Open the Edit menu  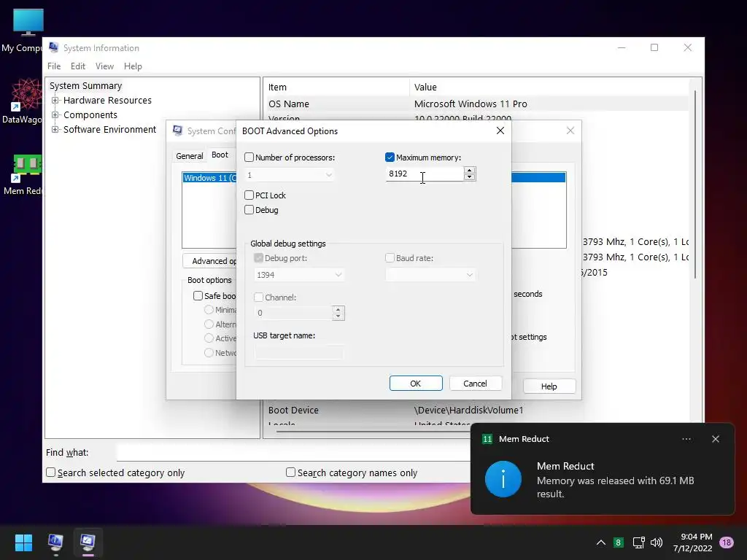tap(77, 66)
